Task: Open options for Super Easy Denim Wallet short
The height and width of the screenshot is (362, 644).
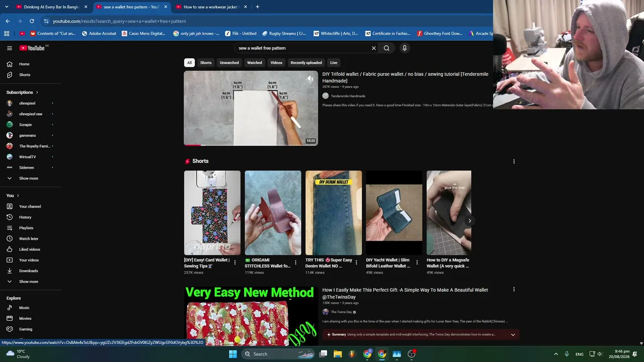Action: coord(356,262)
